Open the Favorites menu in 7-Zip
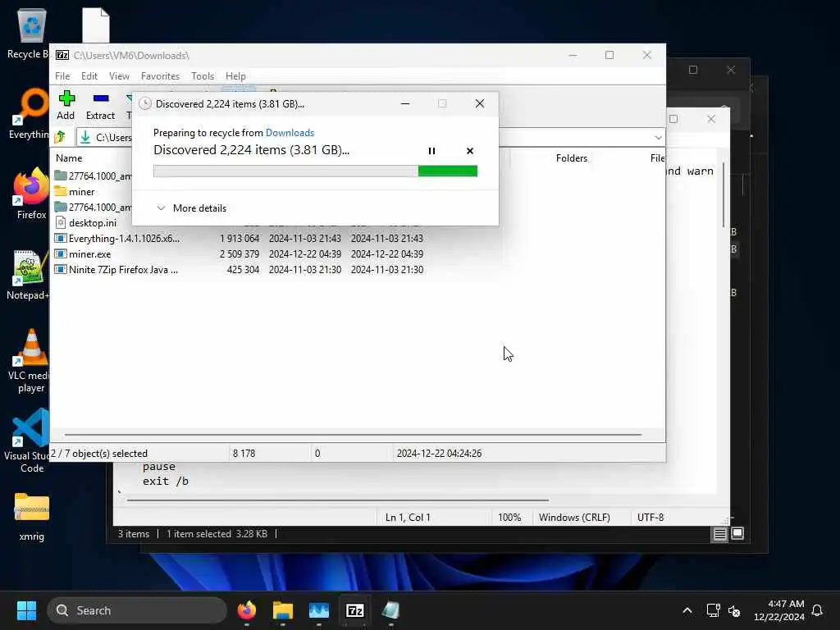The image size is (840, 630). pyautogui.click(x=160, y=76)
